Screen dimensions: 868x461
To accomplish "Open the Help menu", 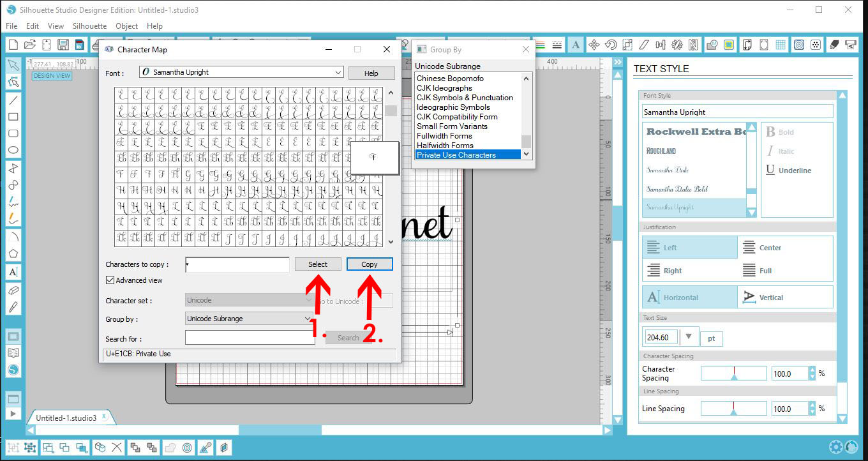I will point(154,26).
